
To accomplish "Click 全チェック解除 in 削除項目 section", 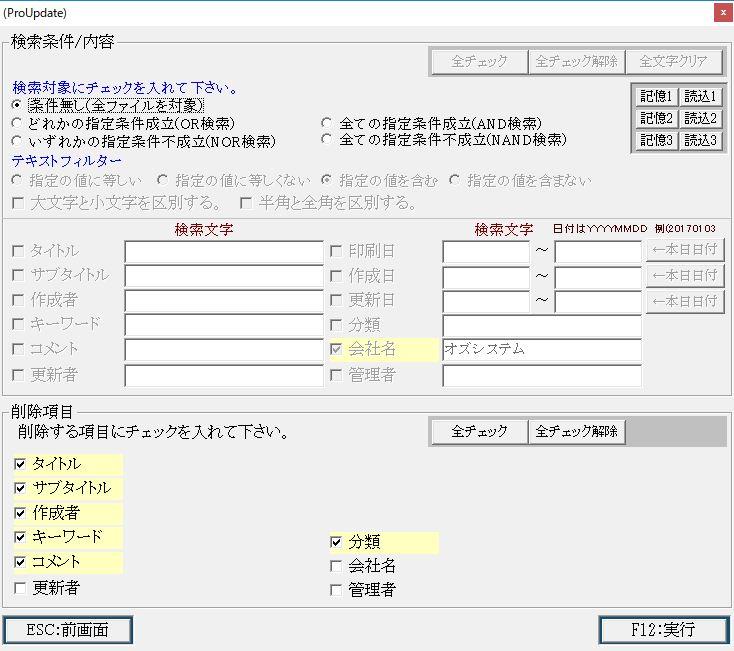I will click(577, 431).
